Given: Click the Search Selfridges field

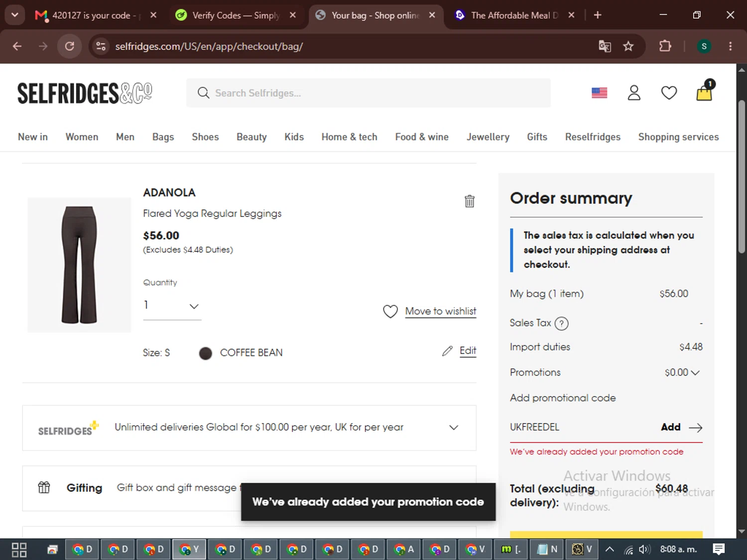Looking at the screenshot, I should 369,93.
